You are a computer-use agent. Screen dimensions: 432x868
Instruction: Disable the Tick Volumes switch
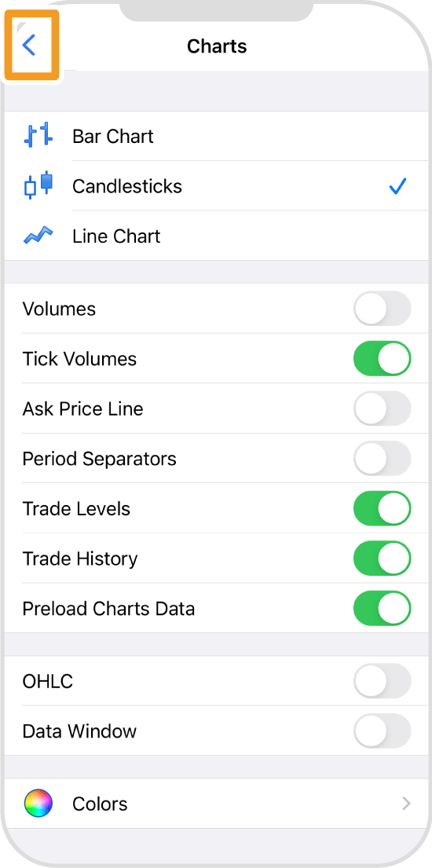pyautogui.click(x=383, y=358)
